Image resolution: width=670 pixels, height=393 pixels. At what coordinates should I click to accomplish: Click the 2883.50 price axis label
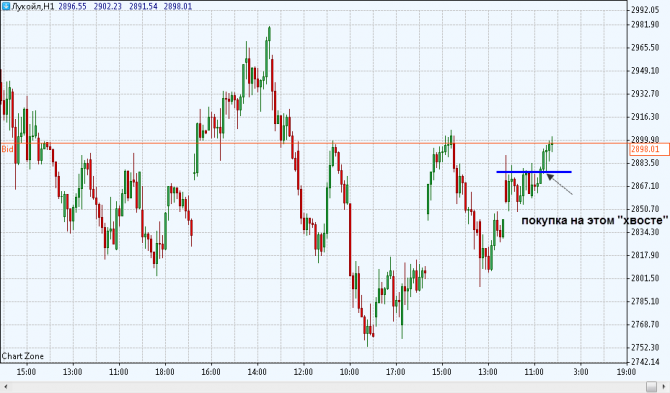click(x=645, y=163)
